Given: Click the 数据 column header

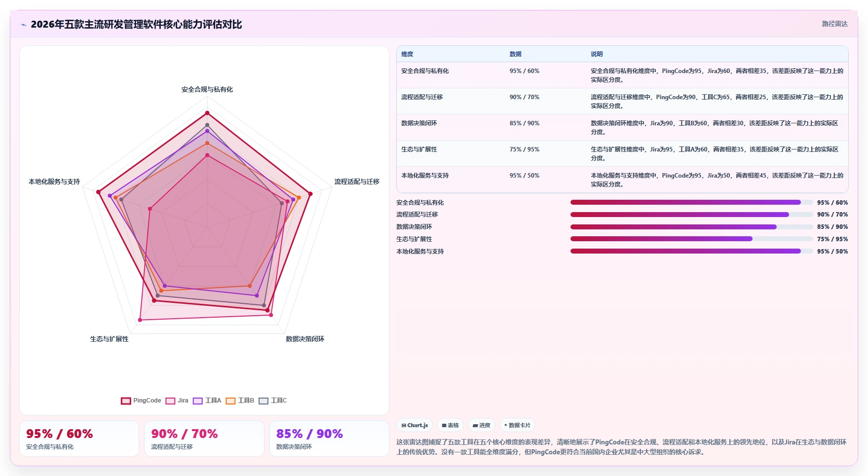Looking at the screenshot, I should (516, 54).
